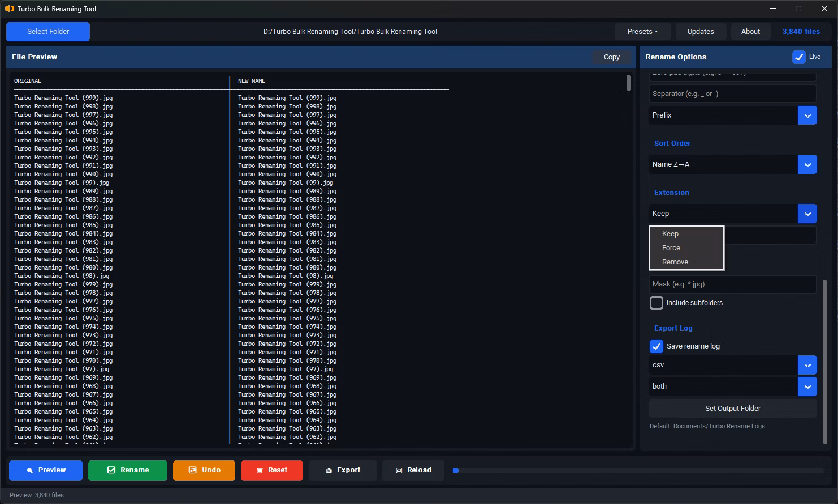
Task: Click the Export Log section label
Action: click(x=673, y=328)
